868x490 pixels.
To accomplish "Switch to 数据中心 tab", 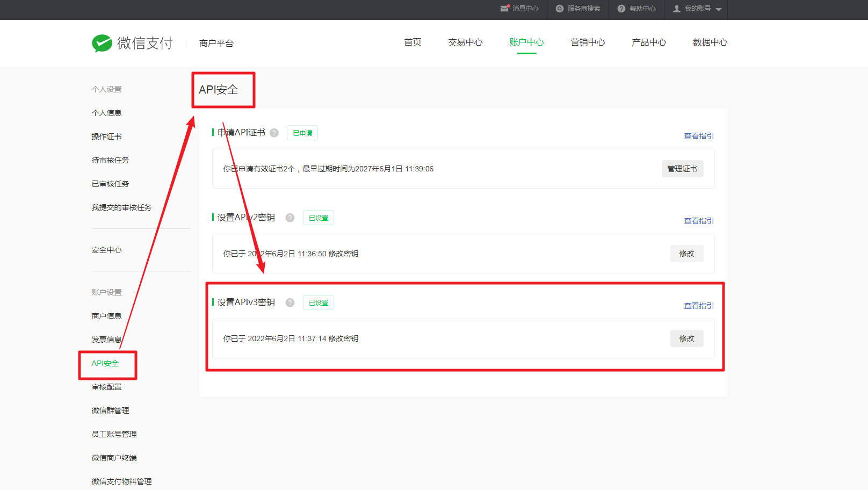I will [x=710, y=42].
